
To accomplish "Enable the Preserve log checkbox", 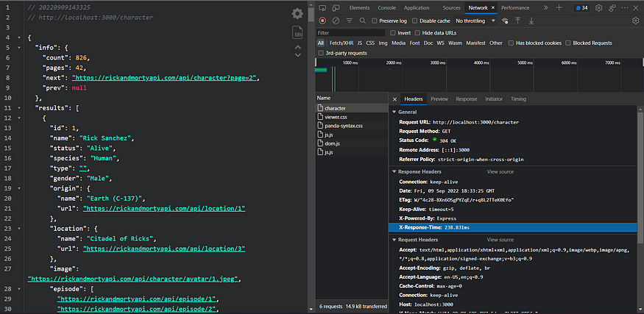I will (x=373, y=21).
